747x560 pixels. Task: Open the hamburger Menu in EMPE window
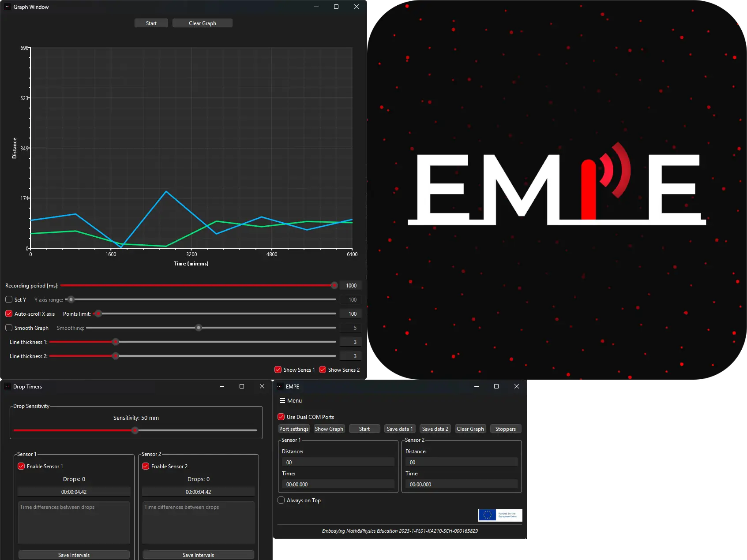click(290, 400)
